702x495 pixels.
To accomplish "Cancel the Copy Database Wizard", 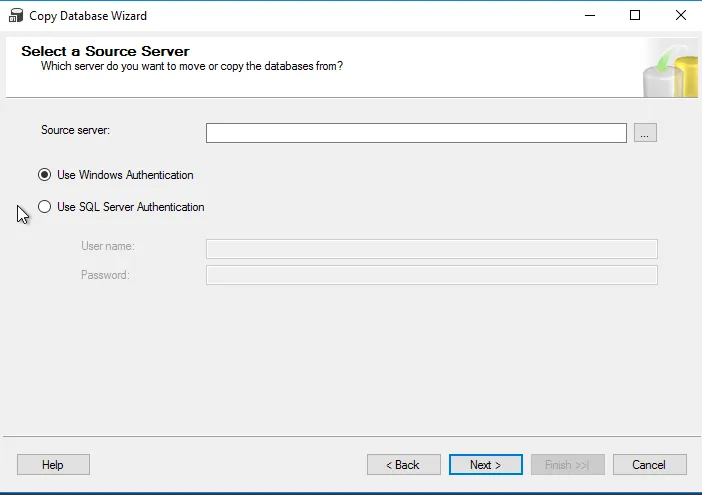I will [650, 465].
